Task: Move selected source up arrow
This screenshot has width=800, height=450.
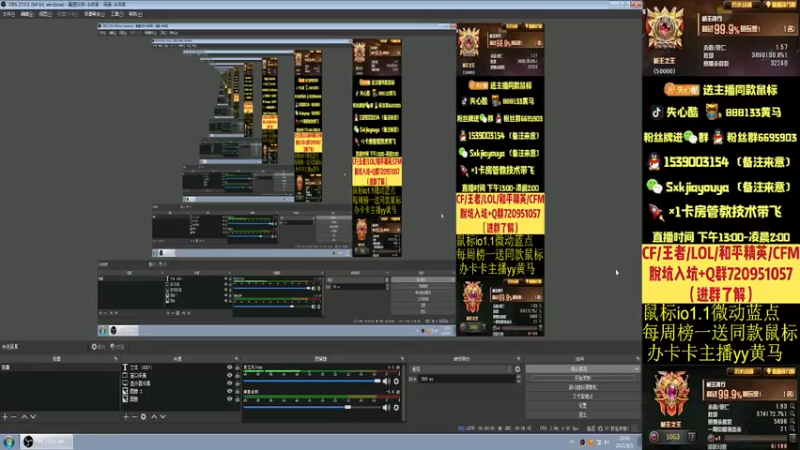Action: pyautogui.click(x=154, y=417)
